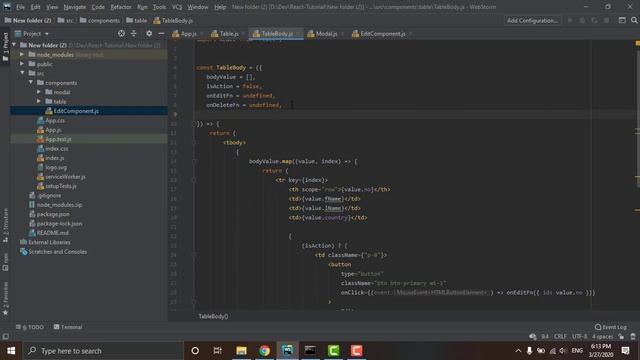Screen dimensions: 640x360
Task: Open the VCS menu
Action: pyautogui.click(x=177, y=7)
